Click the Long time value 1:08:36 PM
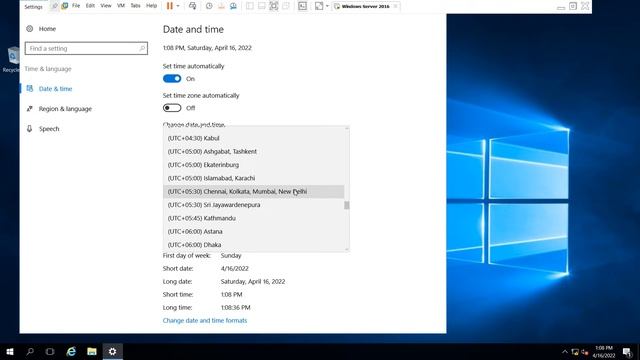Screen dimensions: 640x360 tap(236, 307)
